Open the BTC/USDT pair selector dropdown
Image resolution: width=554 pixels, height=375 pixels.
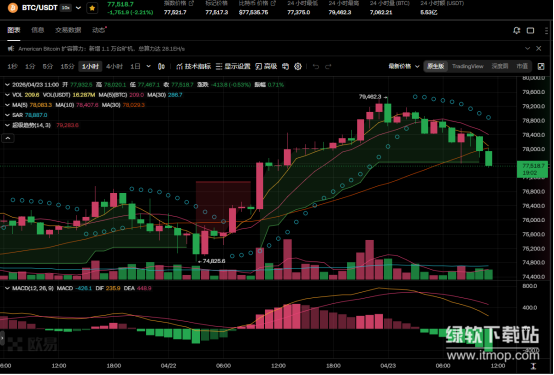point(78,8)
